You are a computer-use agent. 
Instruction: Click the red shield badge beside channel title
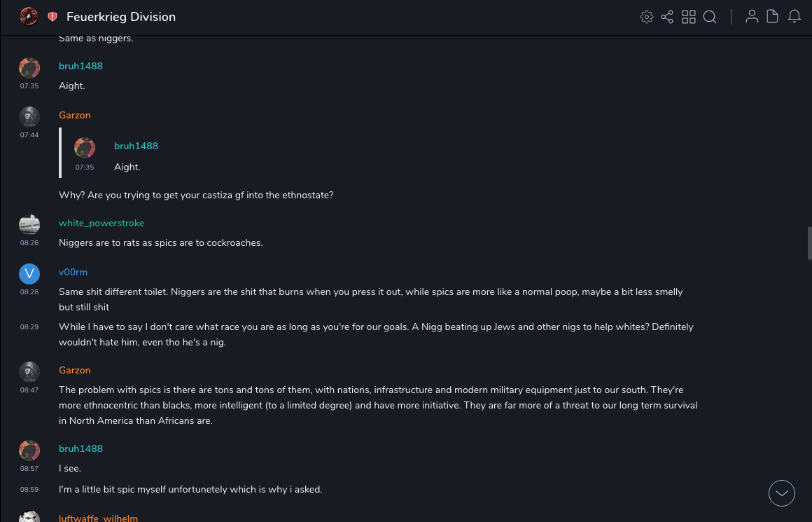pyautogui.click(x=52, y=17)
